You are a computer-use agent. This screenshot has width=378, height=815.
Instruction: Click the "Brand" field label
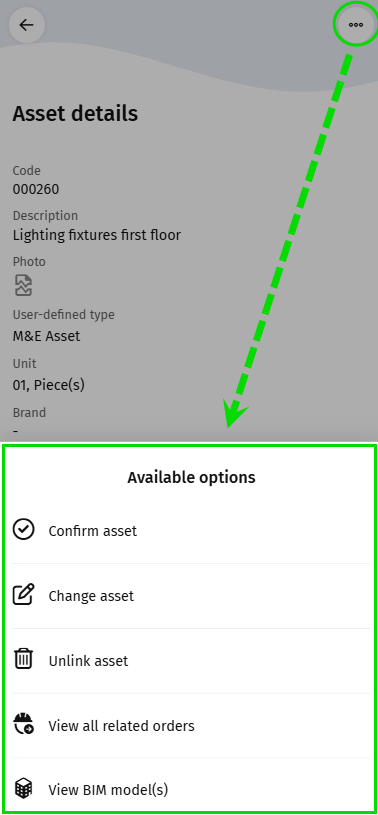click(x=29, y=413)
